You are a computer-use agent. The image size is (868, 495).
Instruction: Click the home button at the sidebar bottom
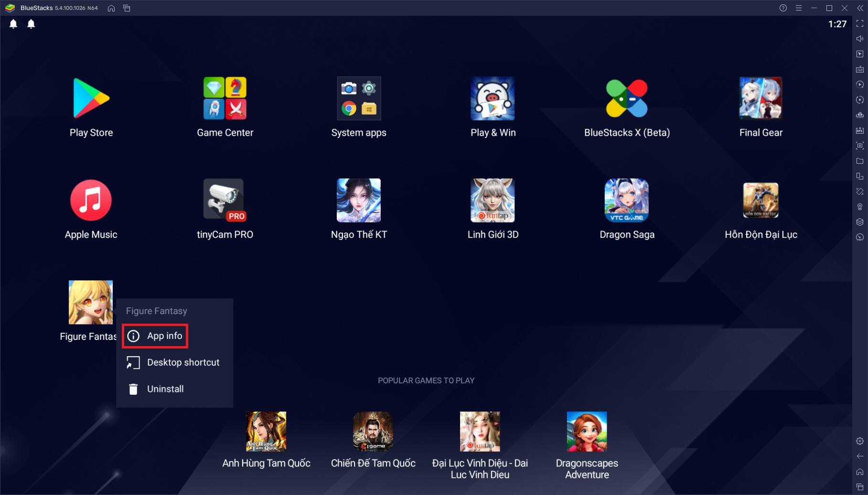click(860, 472)
